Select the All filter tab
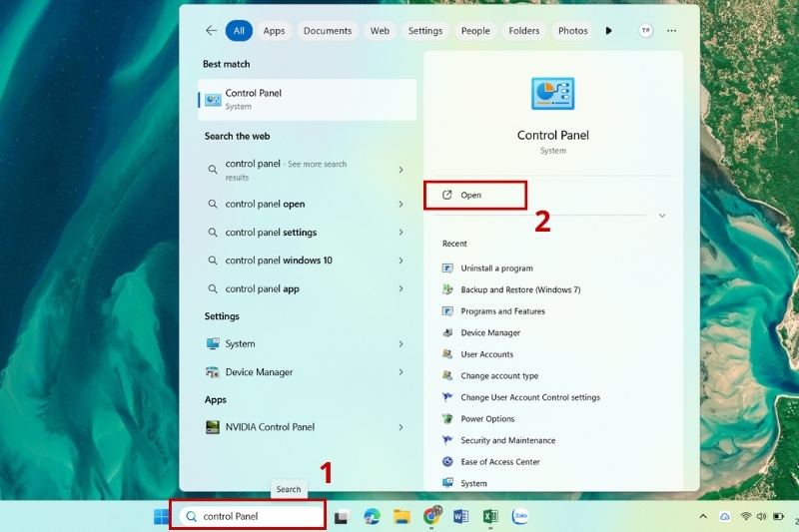 [239, 31]
